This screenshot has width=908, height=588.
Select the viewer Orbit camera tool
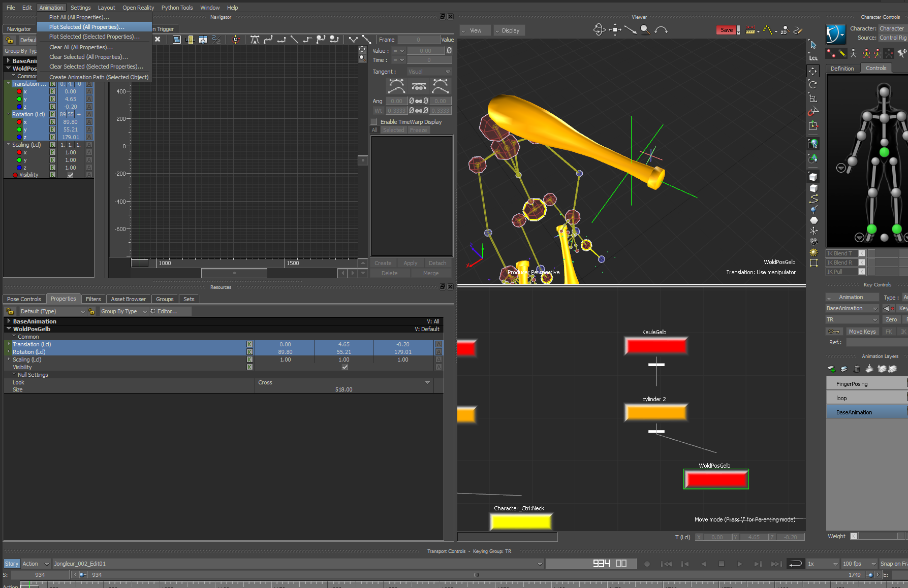(x=599, y=30)
